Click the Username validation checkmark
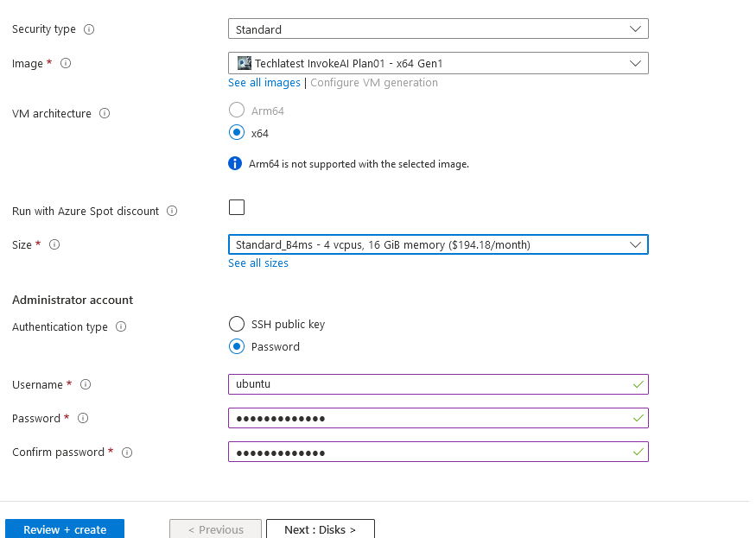 (x=638, y=384)
